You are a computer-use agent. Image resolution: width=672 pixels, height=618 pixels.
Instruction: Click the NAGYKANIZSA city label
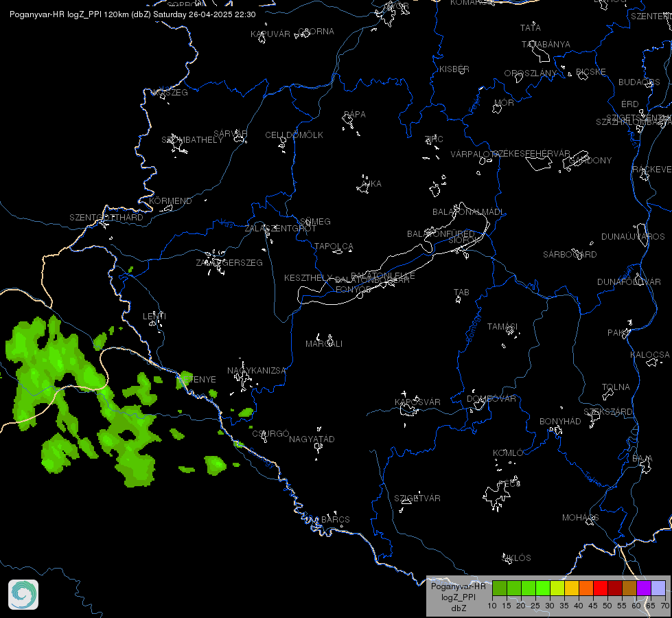(257, 371)
